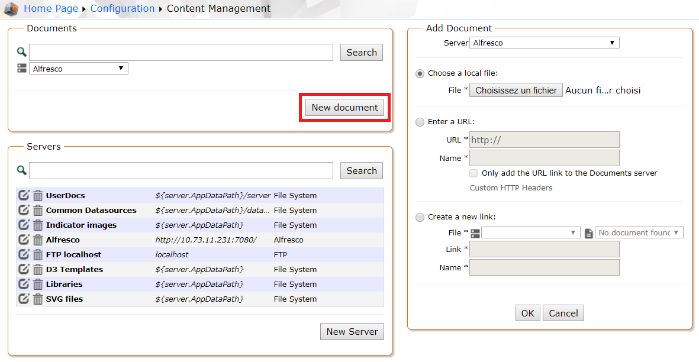Select the Indicator images server name
The height and width of the screenshot is (362, 699).
(81, 225)
